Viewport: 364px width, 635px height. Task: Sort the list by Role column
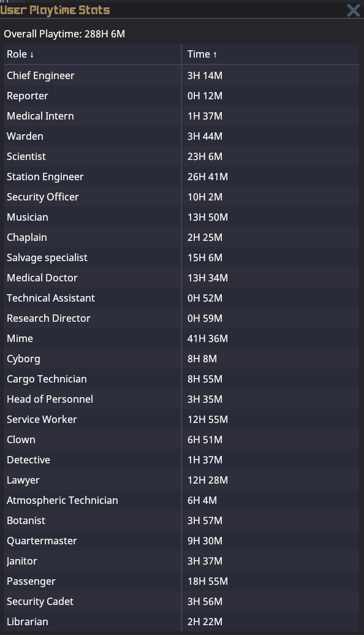tap(93, 54)
